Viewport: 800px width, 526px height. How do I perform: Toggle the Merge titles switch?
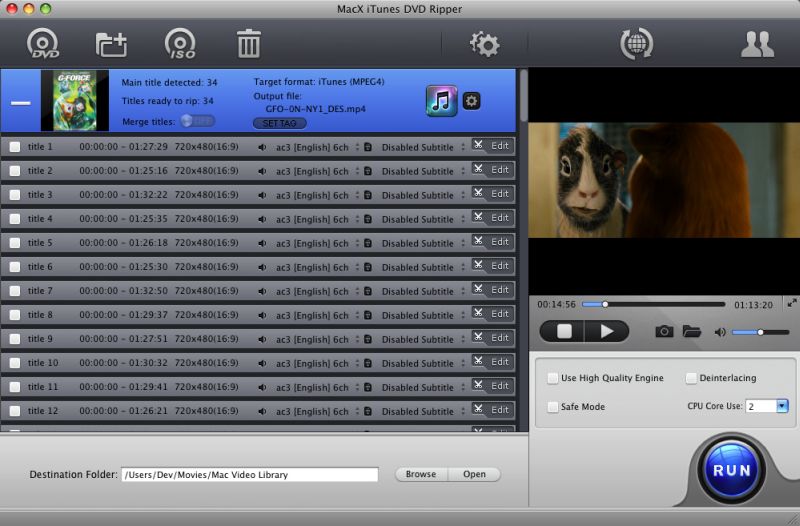(198, 121)
